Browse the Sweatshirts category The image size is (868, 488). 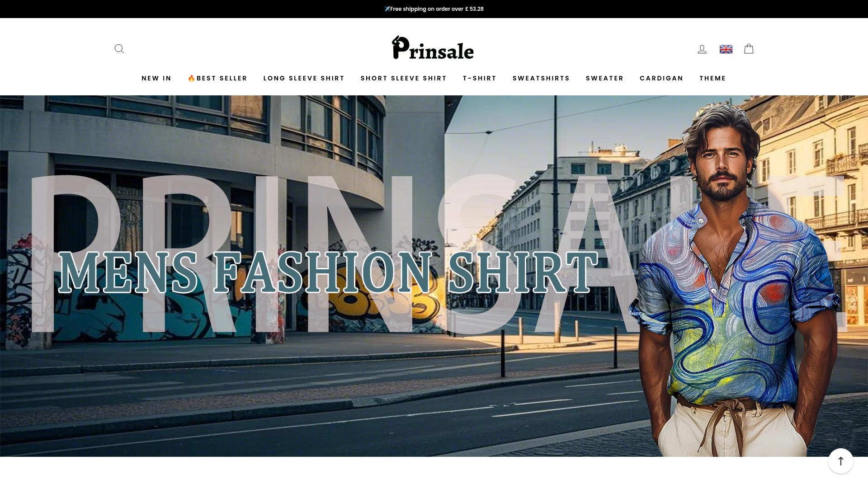tap(541, 78)
